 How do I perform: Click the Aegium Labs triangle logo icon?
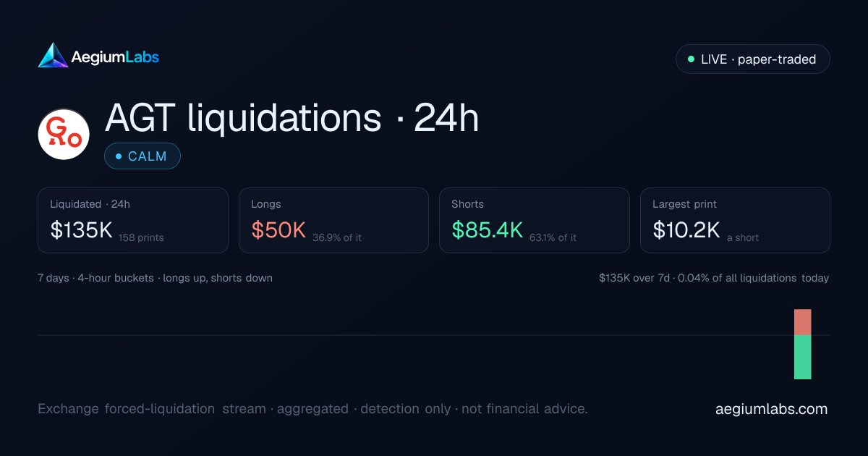53,55
